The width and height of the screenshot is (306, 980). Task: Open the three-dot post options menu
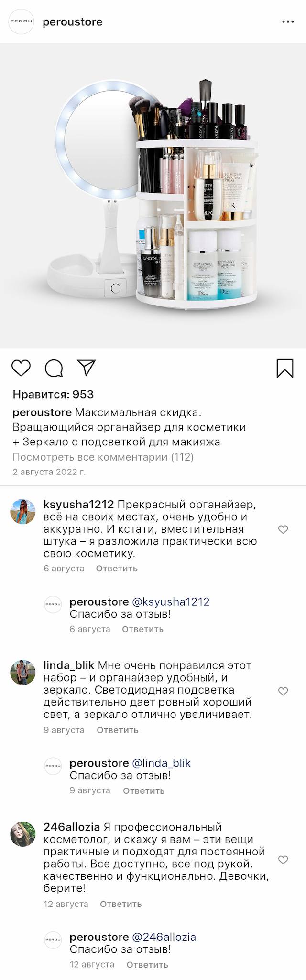tap(288, 22)
